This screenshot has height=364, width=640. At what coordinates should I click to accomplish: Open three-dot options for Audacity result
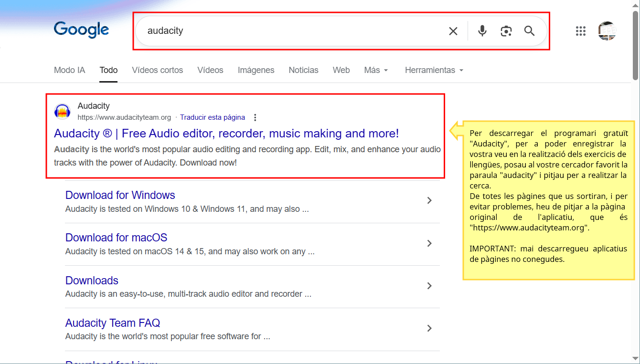tap(255, 117)
